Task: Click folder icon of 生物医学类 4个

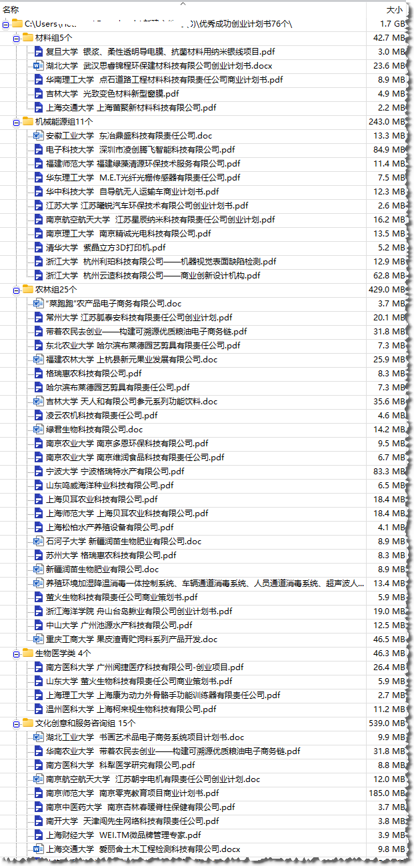Action: (27, 653)
